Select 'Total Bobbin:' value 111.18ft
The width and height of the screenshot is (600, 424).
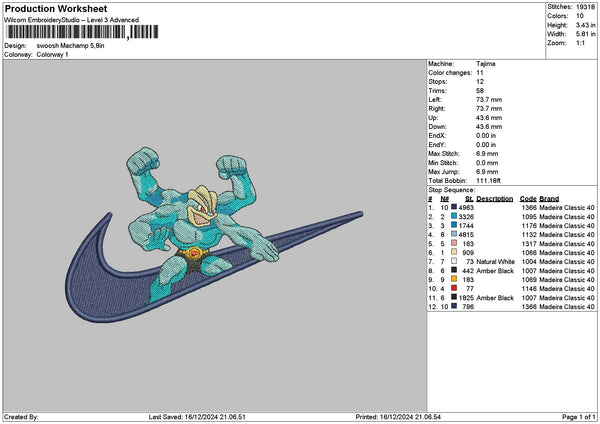click(x=488, y=181)
